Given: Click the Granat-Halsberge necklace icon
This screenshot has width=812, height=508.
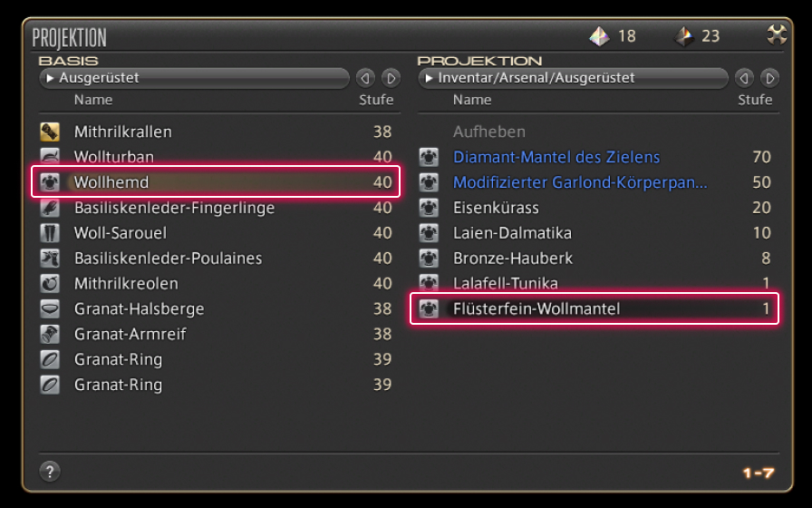Looking at the screenshot, I should [x=50, y=309].
